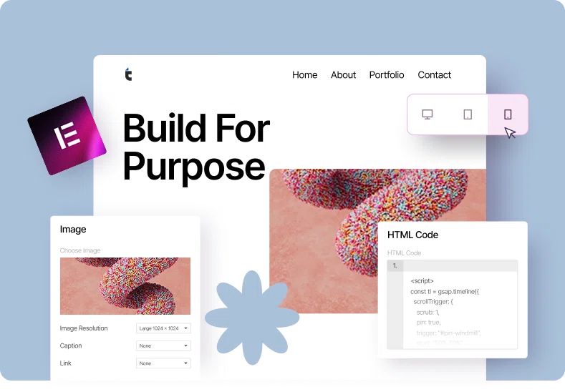Open the Home menu item
Viewport: 565px width, 392px height.
pyautogui.click(x=304, y=75)
